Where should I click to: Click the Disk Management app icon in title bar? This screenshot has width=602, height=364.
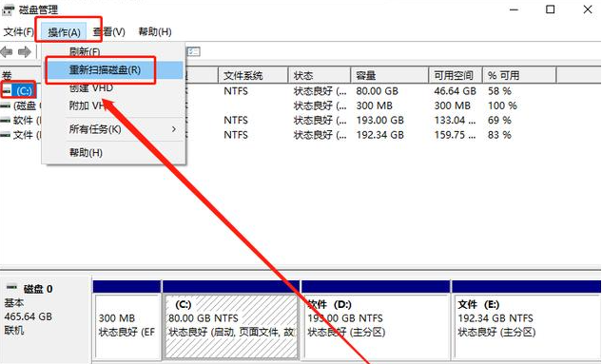pos(8,10)
